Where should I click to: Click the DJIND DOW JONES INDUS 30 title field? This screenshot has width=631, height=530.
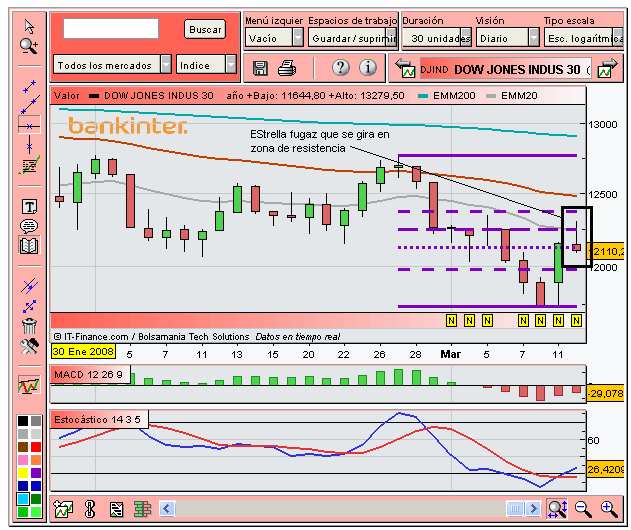[505, 69]
